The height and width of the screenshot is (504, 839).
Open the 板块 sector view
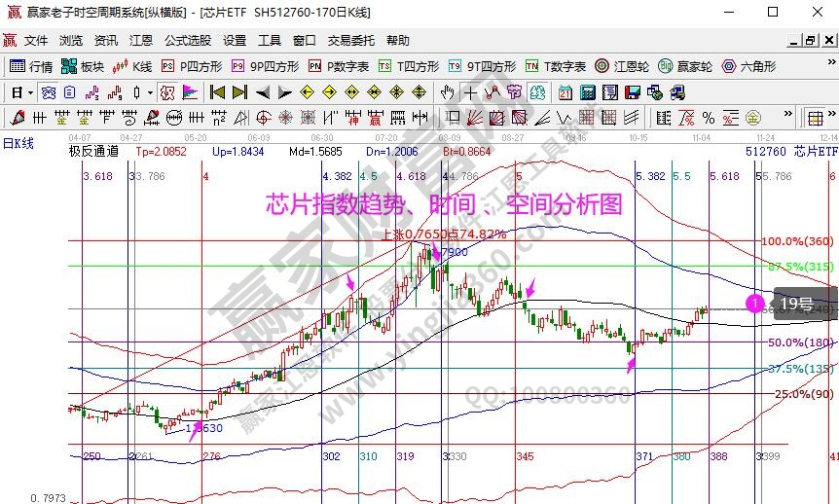[82, 66]
